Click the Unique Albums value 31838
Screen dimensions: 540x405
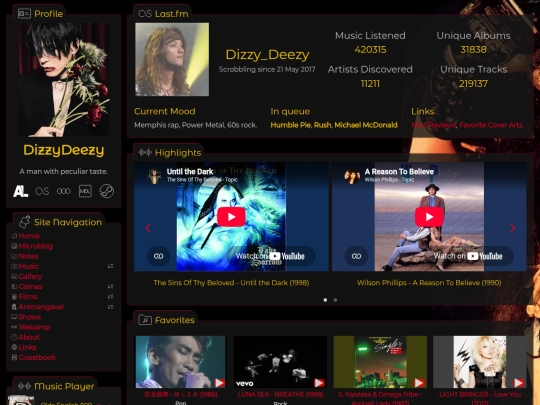[474, 50]
